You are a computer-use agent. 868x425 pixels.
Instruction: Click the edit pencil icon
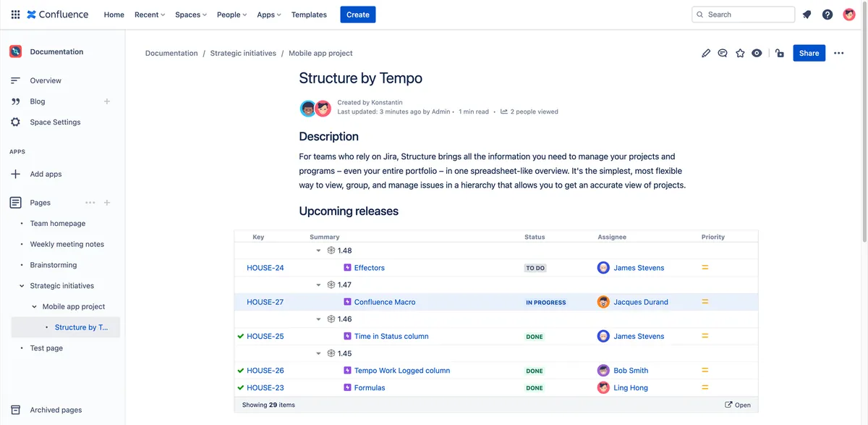[706, 53]
